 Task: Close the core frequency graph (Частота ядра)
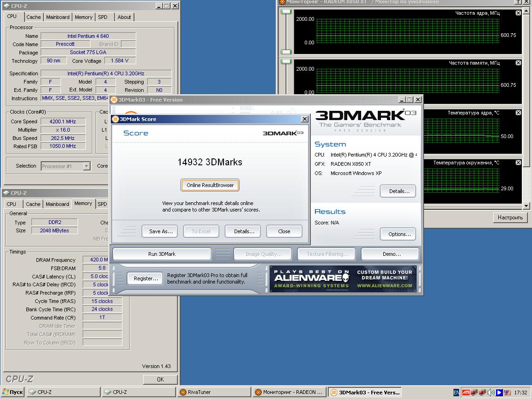coord(518,13)
